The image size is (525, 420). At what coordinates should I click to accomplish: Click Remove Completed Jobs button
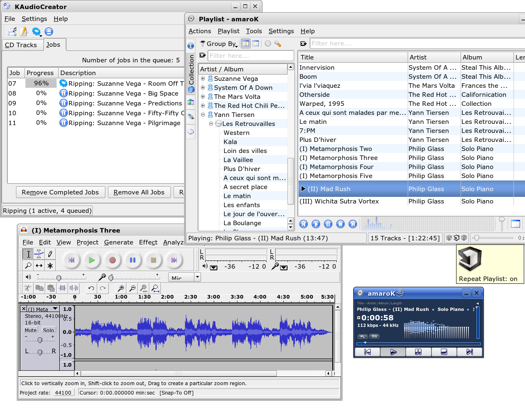(60, 192)
